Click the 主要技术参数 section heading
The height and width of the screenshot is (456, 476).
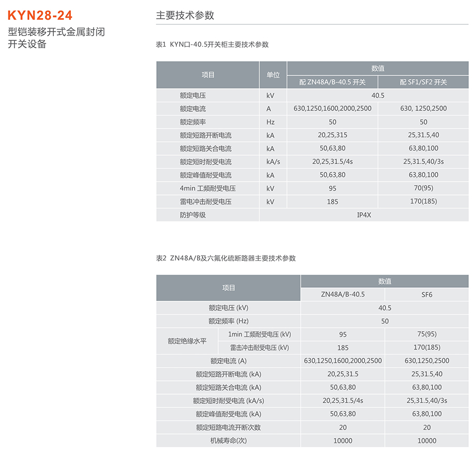tap(185, 16)
